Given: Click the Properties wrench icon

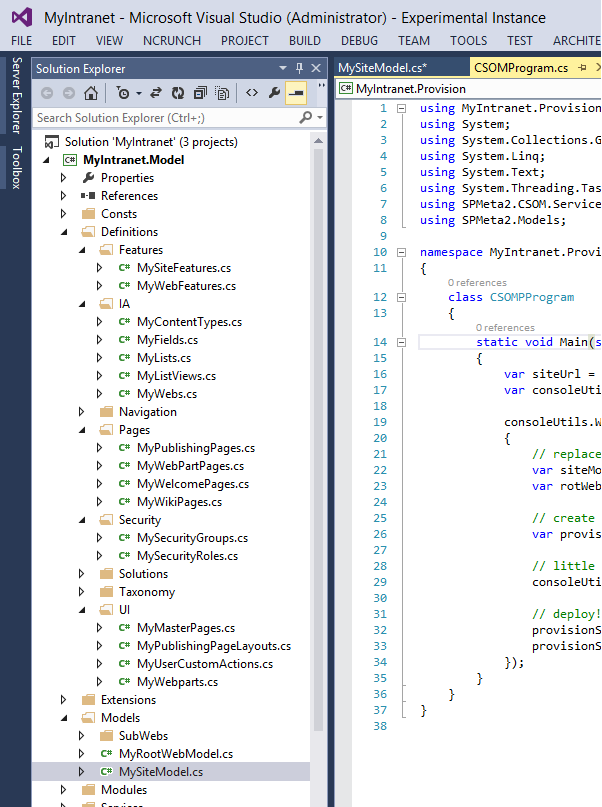Looking at the screenshot, I should (274, 93).
